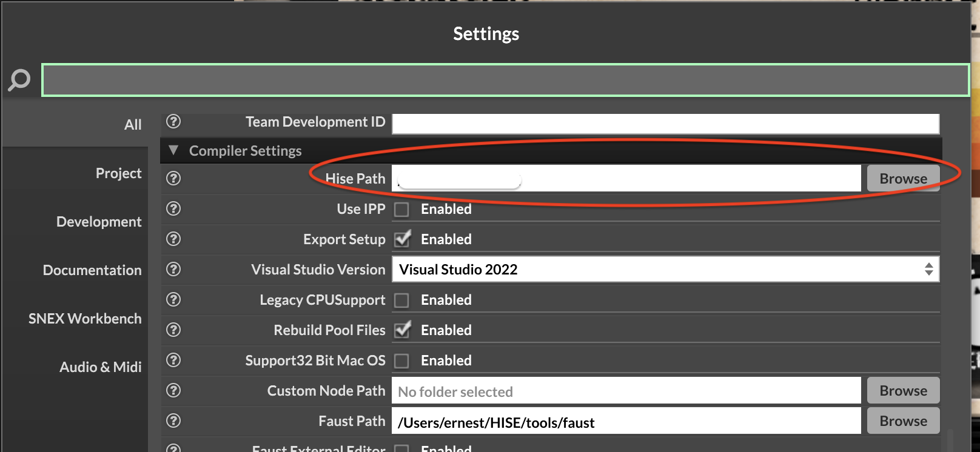Click the Hise Path text field

tap(626, 178)
